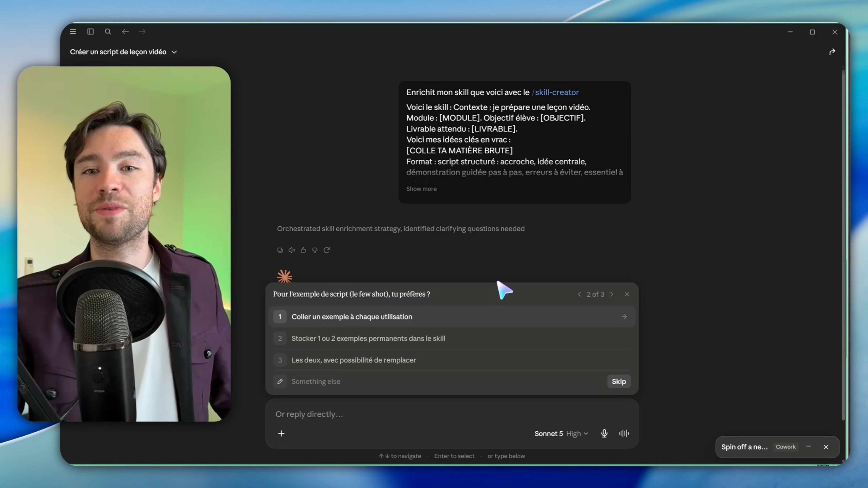Add an attachment with the plus icon

(281, 434)
